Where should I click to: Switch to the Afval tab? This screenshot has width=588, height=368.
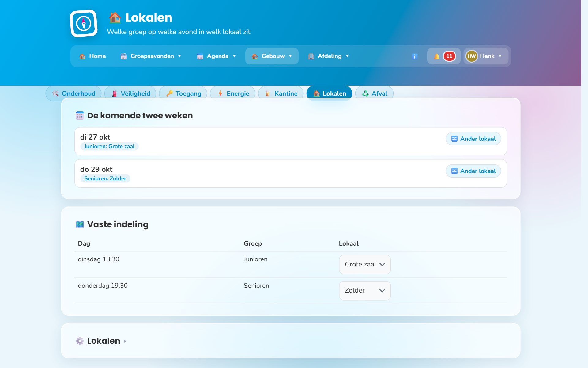[374, 94]
